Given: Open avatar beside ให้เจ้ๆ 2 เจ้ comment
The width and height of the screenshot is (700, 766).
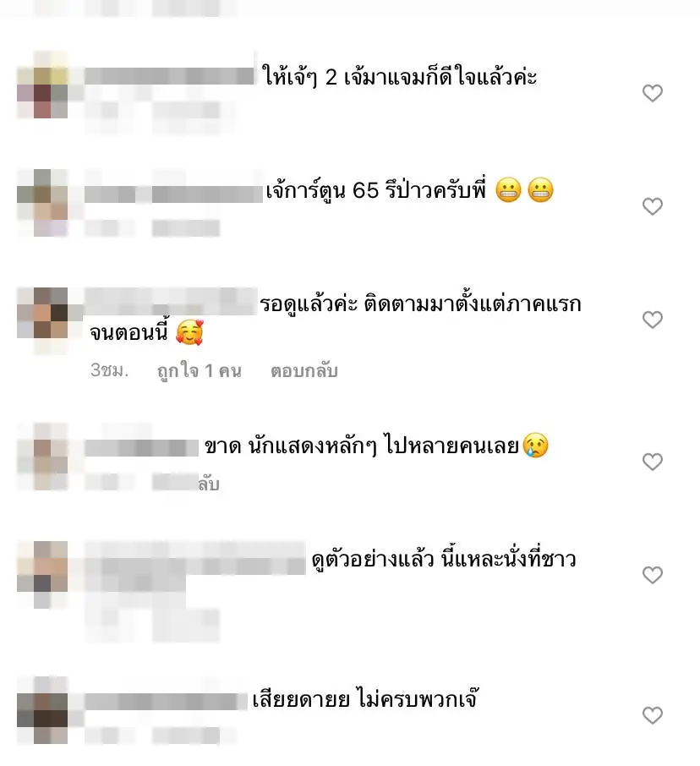Looking at the screenshot, I should pos(42,85).
